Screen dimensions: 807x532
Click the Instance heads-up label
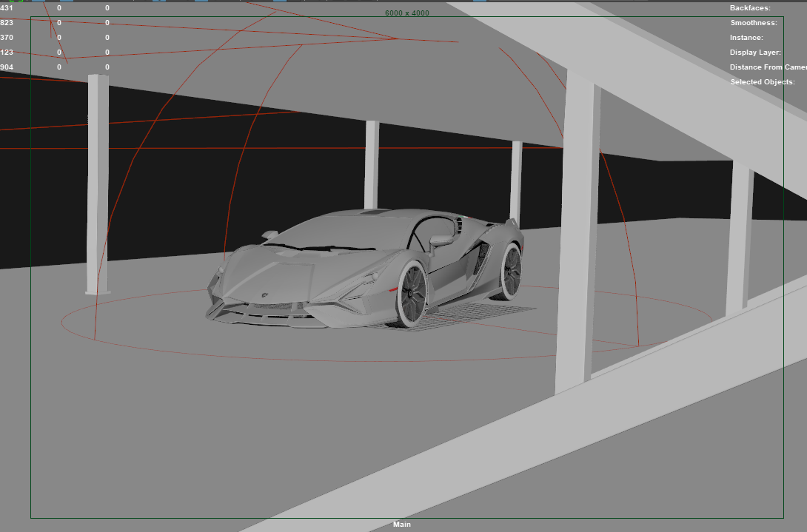click(746, 38)
